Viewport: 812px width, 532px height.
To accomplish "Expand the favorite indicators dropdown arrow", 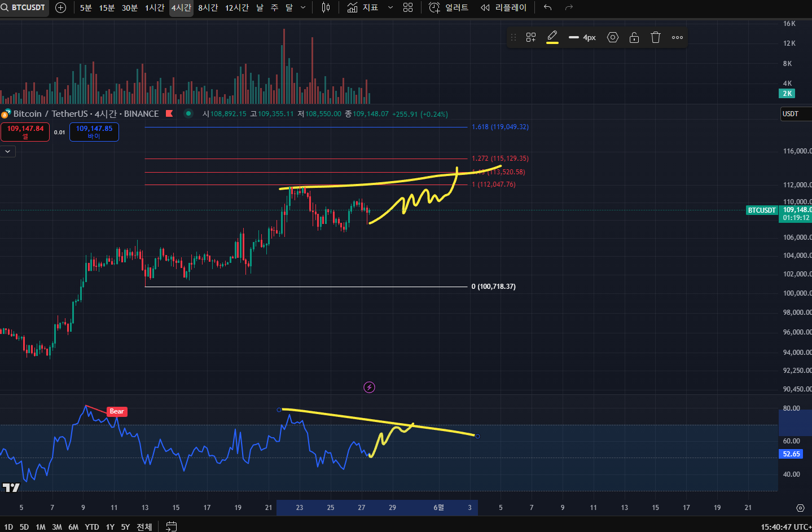I will pos(390,7).
